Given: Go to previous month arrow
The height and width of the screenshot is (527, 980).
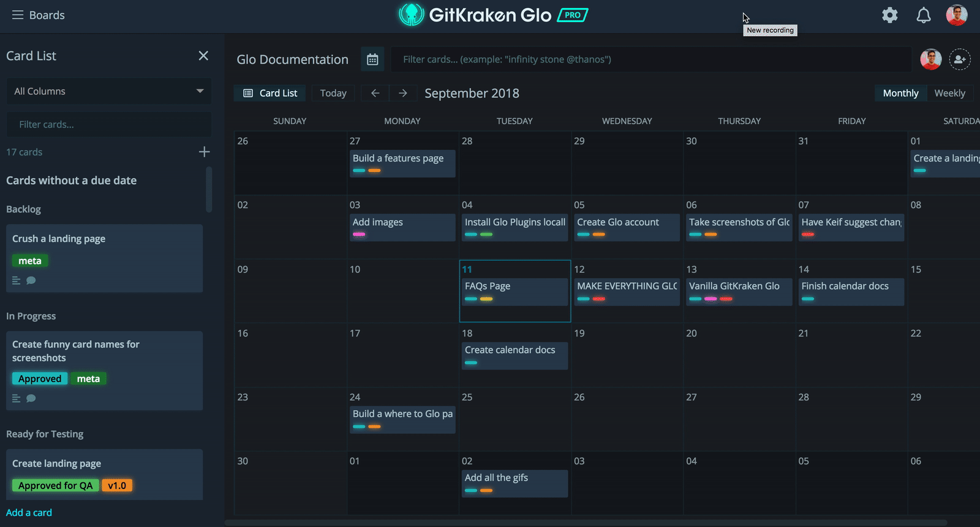Looking at the screenshot, I should point(375,93).
